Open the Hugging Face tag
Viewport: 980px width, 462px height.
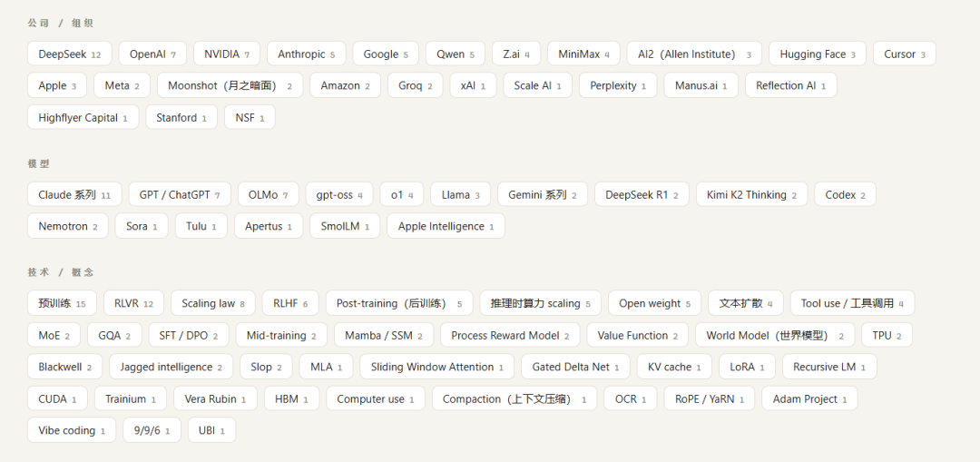(818, 54)
